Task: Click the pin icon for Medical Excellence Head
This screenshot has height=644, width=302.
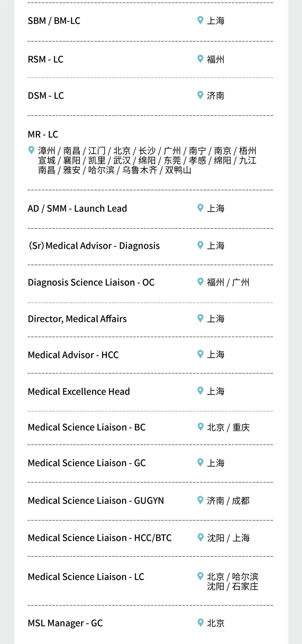Action: click(x=200, y=391)
